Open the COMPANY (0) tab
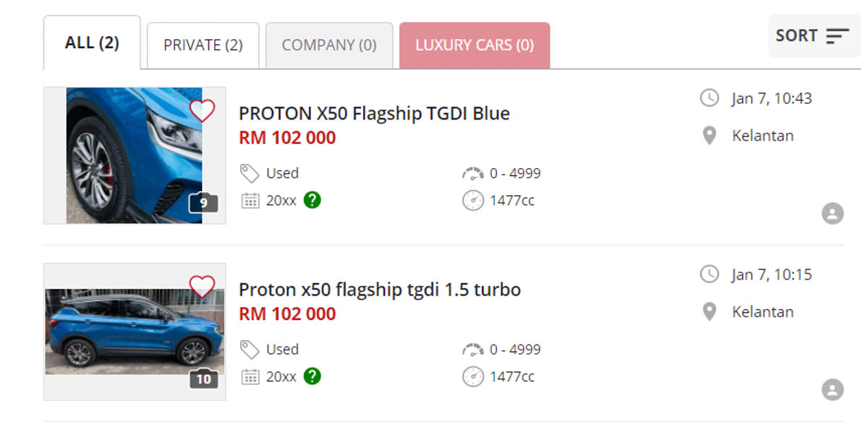The height and width of the screenshot is (441, 868). coord(329,46)
